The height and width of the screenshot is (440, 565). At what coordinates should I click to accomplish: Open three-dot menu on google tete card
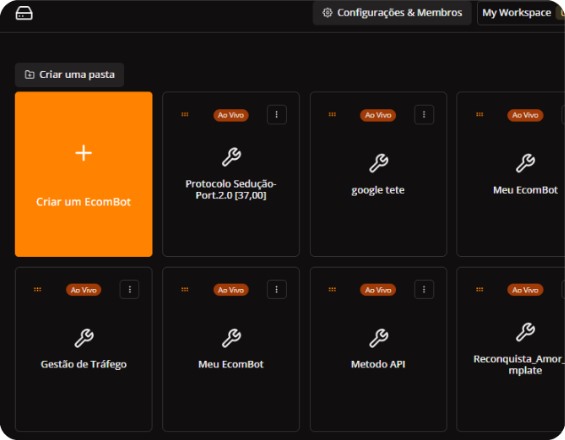tap(424, 115)
